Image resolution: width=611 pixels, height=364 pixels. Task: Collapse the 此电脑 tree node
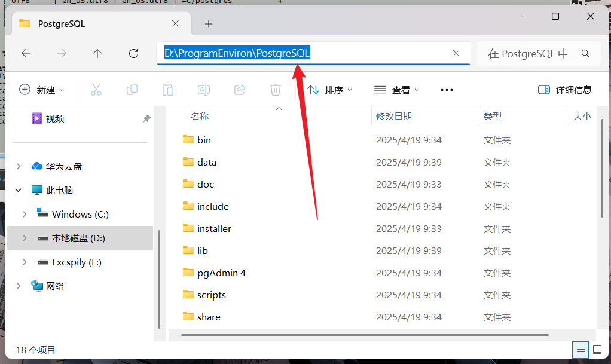[x=19, y=190]
